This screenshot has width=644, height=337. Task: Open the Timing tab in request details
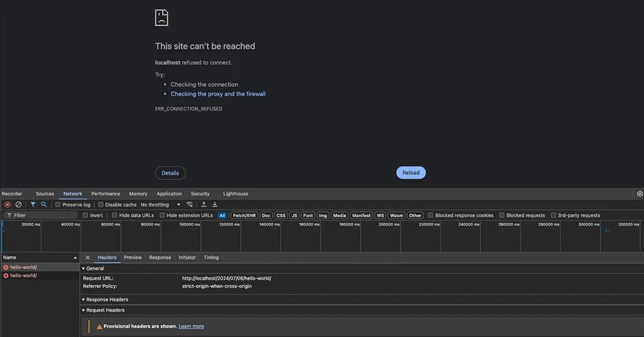click(x=211, y=257)
